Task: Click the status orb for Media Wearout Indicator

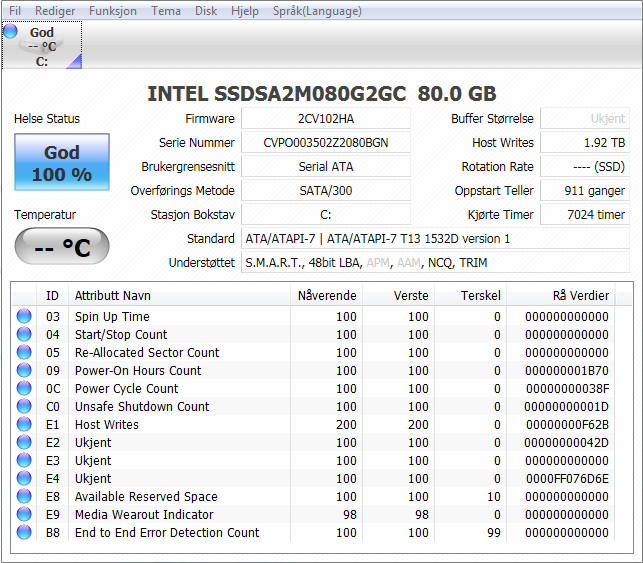Action: click(x=24, y=514)
